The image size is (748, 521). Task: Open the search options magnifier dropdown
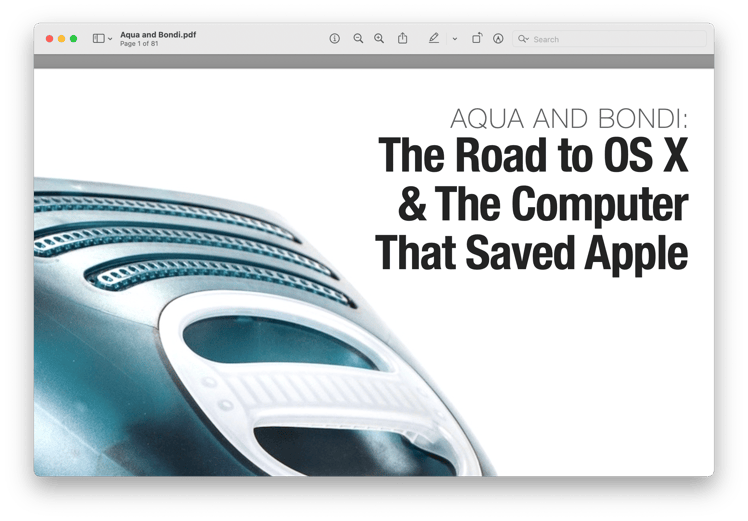point(523,39)
